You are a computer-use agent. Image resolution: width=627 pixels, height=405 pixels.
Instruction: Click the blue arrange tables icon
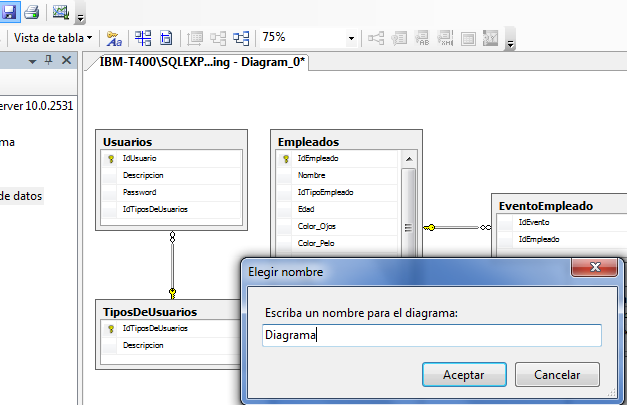point(242,38)
